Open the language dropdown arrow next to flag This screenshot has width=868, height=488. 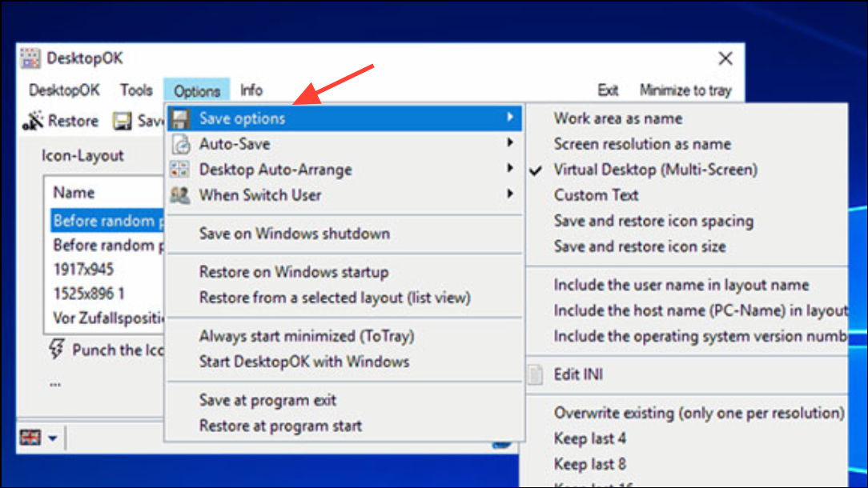pyautogui.click(x=53, y=438)
